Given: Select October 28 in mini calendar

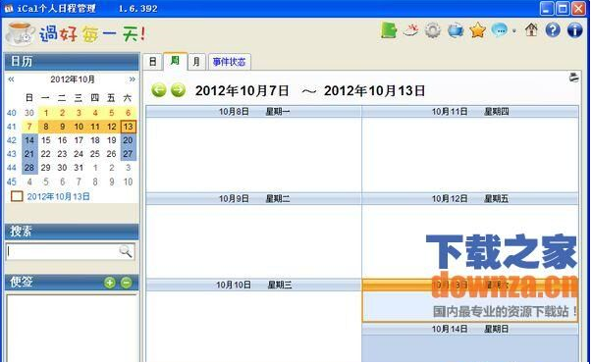Looking at the screenshot, I should [29, 168].
